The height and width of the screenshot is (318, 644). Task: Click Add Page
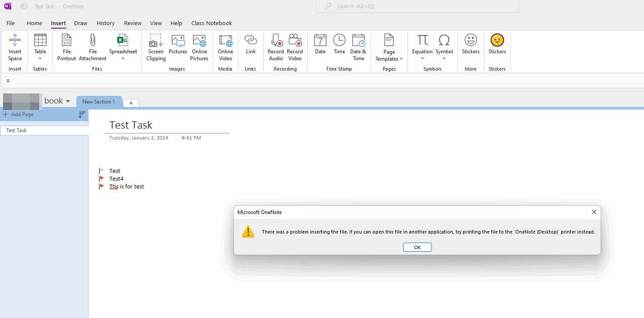(19, 115)
